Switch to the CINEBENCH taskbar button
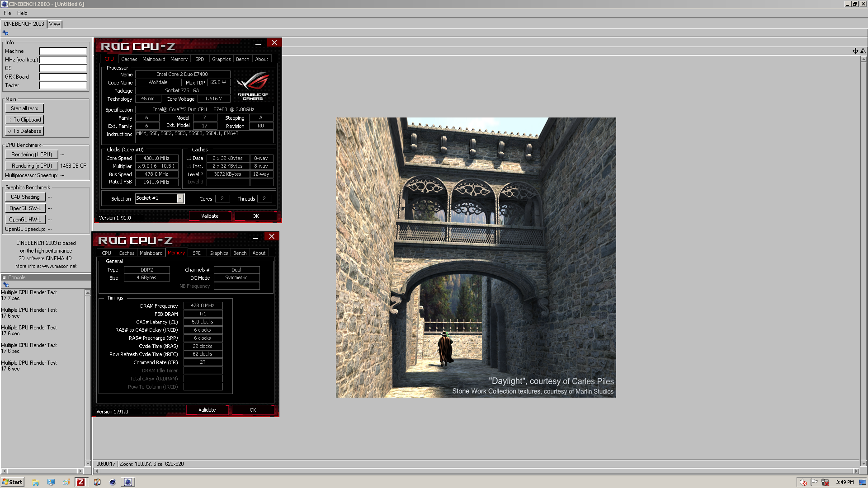Screen dimensions: 868x488 coord(128,482)
